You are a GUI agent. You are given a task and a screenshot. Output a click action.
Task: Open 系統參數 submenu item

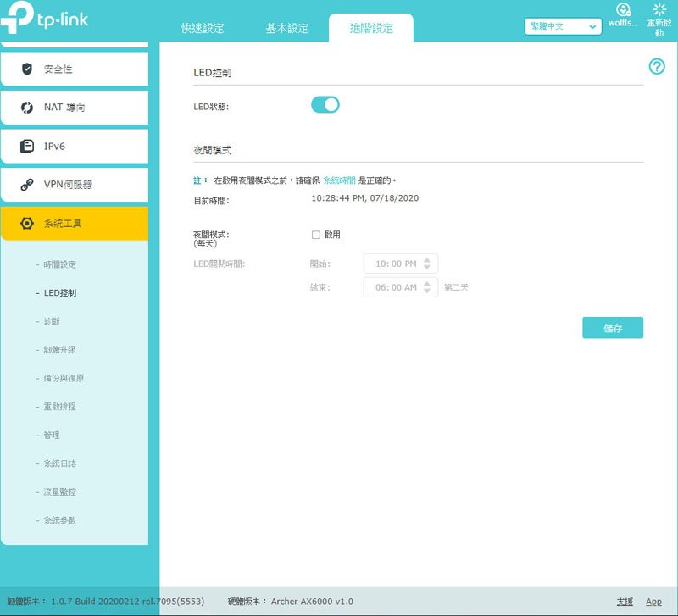pos(59,520)
